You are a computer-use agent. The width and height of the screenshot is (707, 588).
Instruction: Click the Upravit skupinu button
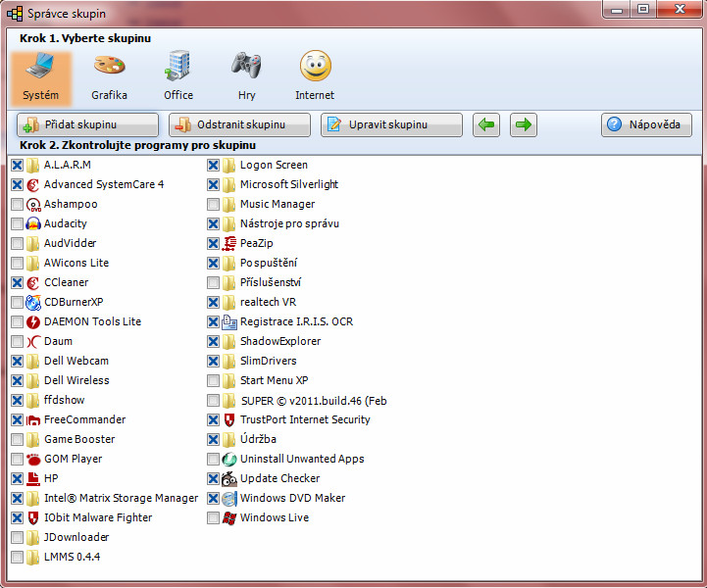392,124
